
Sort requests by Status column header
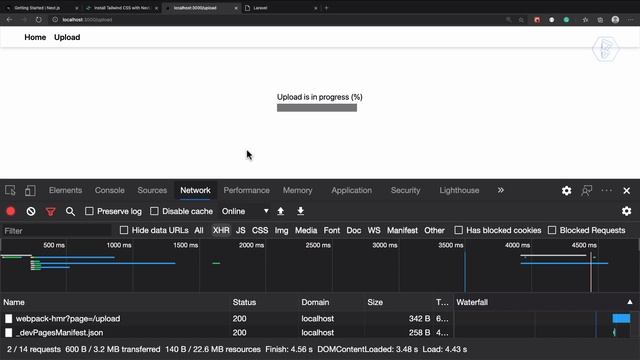click(244, 302)
